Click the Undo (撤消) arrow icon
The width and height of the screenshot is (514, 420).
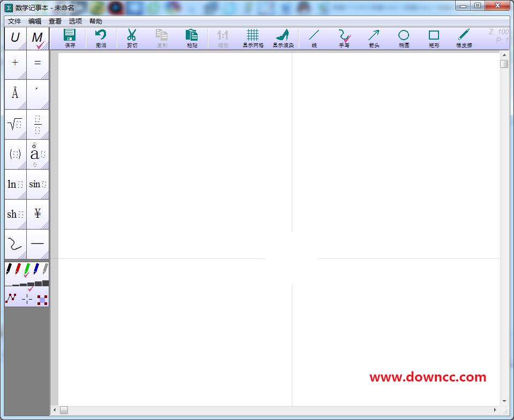coord(101,38)
